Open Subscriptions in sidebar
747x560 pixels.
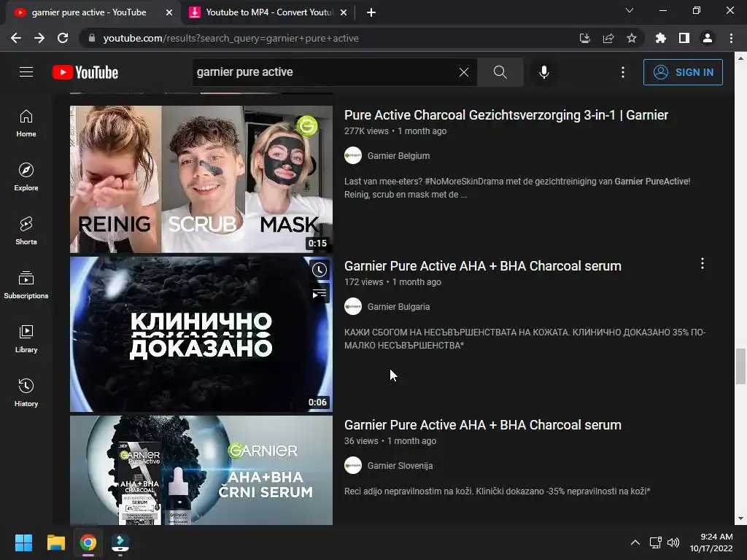coord(26,285)
